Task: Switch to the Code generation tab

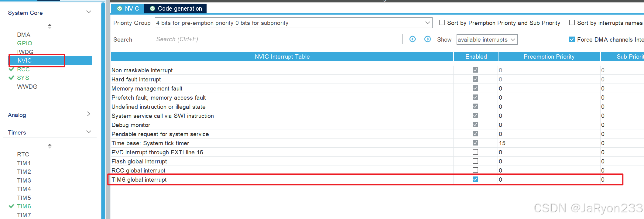Action: pos(176,9)
